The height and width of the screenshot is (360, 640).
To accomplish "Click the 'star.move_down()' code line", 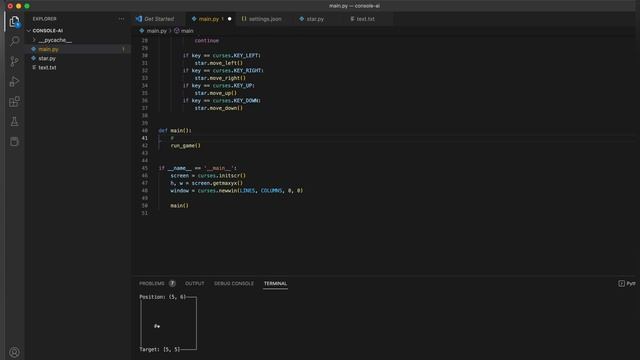I will pos(219,108).
